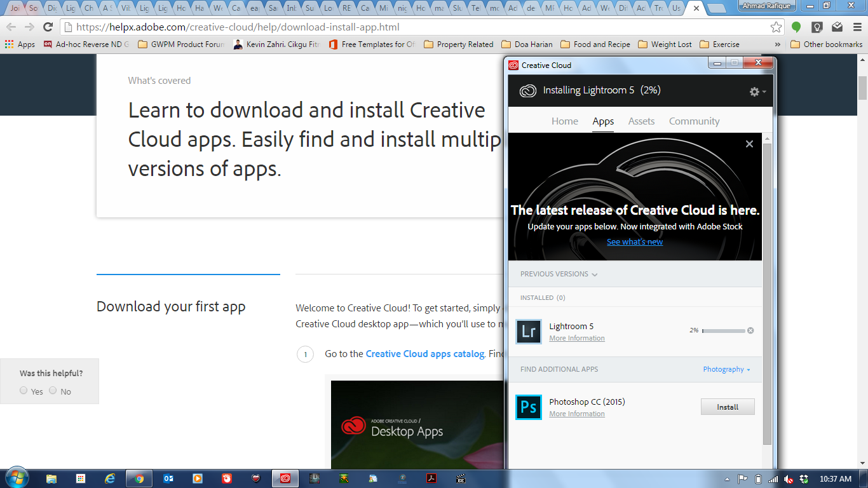Open More Information under Lightroom 5
Screen dimensions: 868x488
tap(577, 338)
